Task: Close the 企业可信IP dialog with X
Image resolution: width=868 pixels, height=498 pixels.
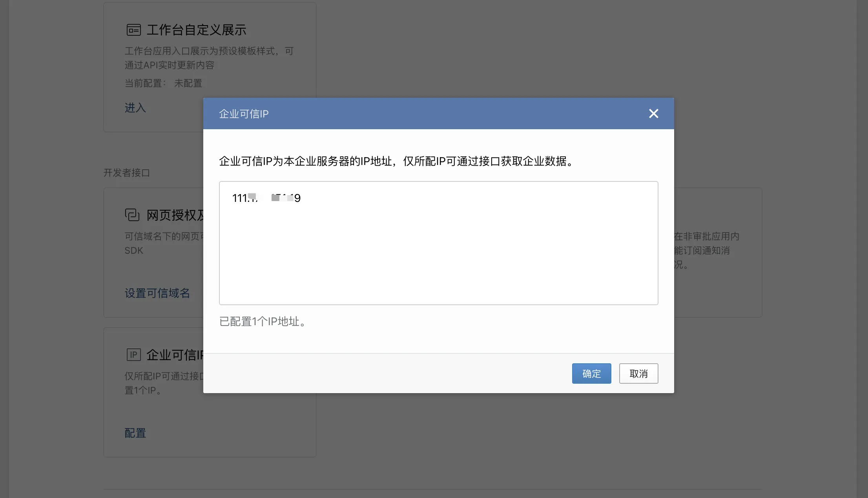Action: click(x=653, y=114)
